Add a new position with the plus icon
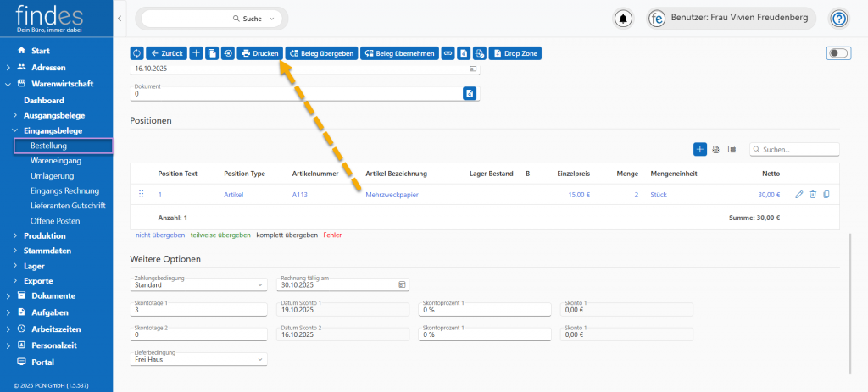 700,149
